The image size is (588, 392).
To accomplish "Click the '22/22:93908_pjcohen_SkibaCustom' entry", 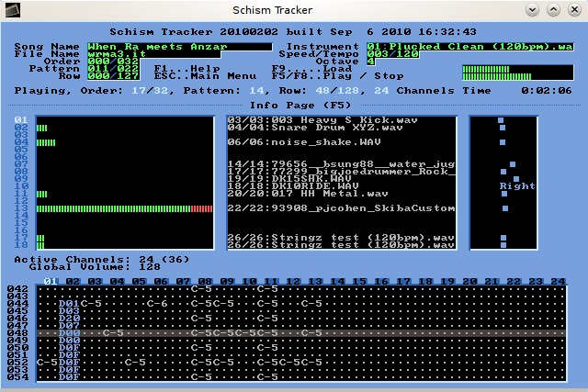I will click(x=341, y=208).
